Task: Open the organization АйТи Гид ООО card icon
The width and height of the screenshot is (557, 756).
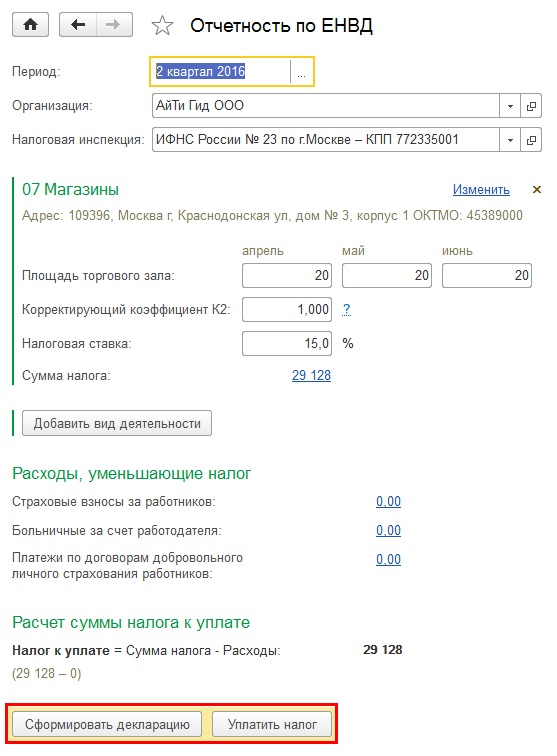Action: (x=531, y=106)
